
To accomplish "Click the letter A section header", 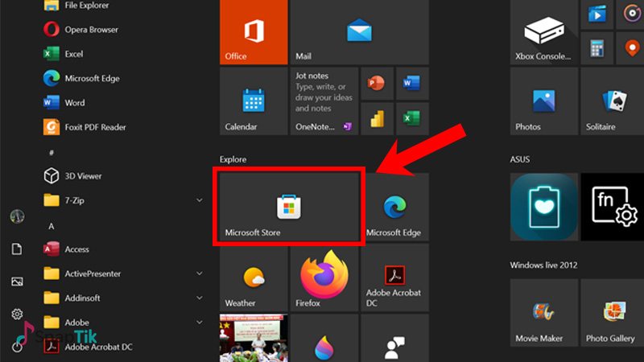I will point(52,226).
